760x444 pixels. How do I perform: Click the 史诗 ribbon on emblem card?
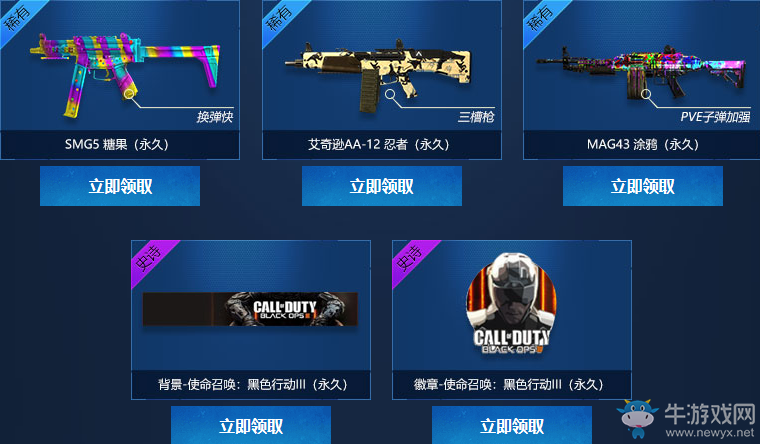[x=410, y=258]
